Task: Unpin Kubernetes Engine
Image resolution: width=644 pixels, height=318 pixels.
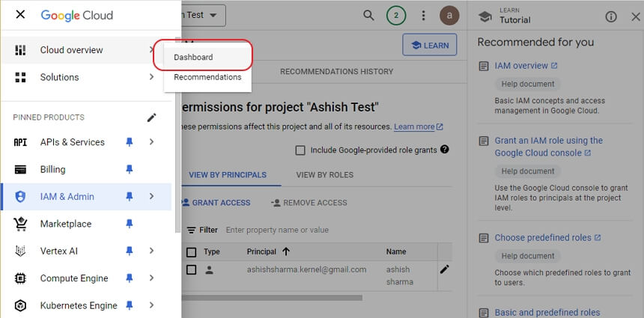Action: 130,305
